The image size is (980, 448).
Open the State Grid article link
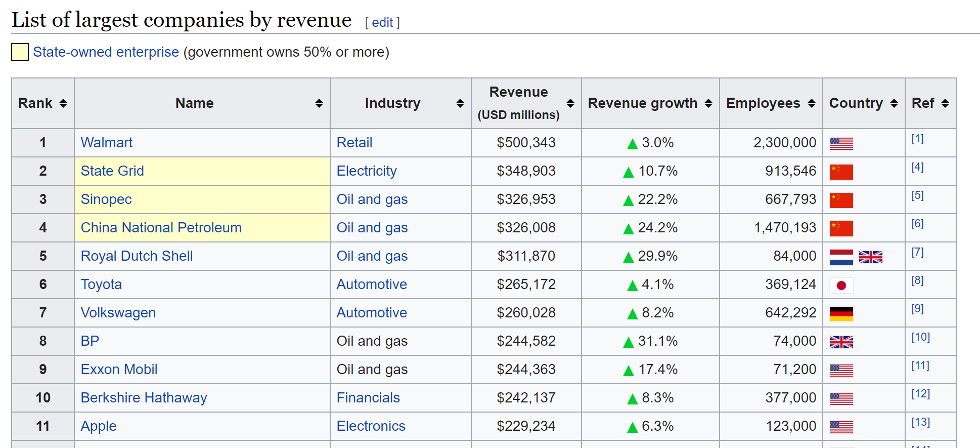coord(112,171)
